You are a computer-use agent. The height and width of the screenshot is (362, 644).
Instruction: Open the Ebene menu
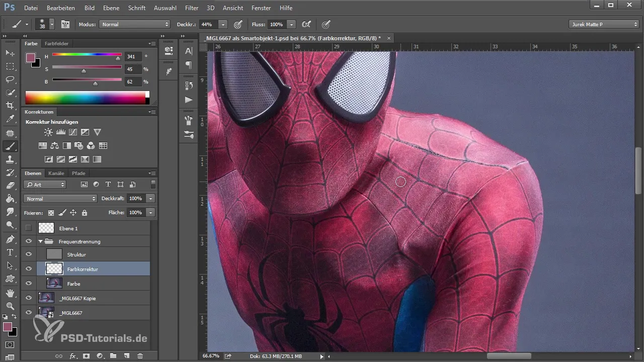(112, 8)
